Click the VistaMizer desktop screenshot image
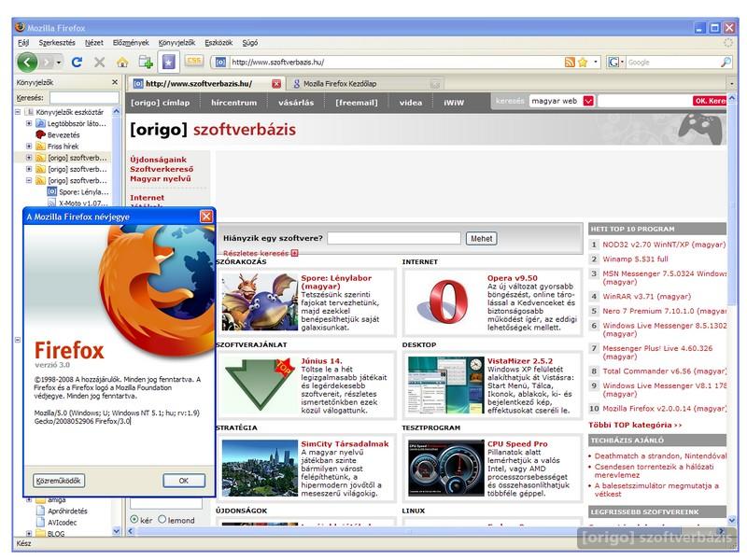 pyautogui.click(x=446, y=385)
